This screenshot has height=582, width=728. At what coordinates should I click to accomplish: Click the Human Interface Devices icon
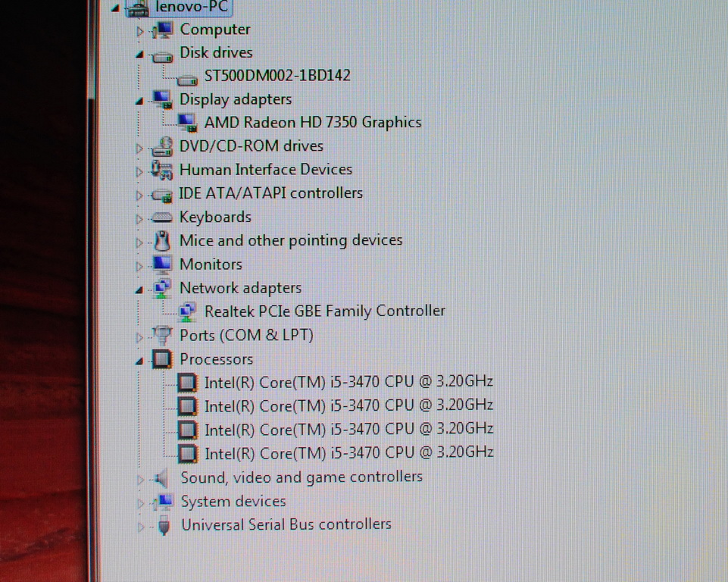point(162,170)
